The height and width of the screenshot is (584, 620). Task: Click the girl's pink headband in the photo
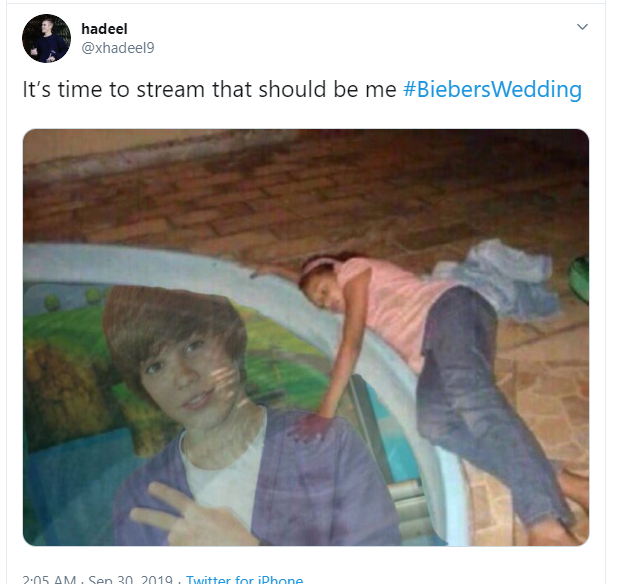click(x=321, y=264)
